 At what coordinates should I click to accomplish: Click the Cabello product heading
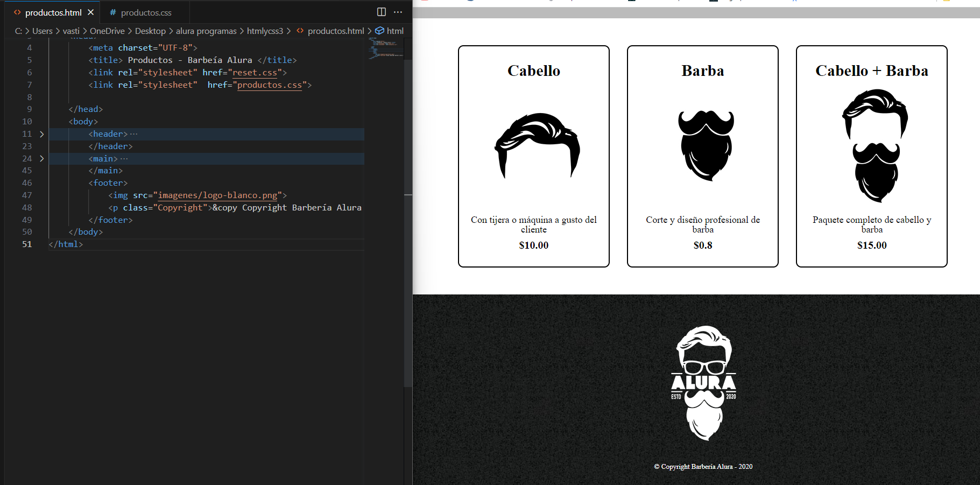click(534, 71)
